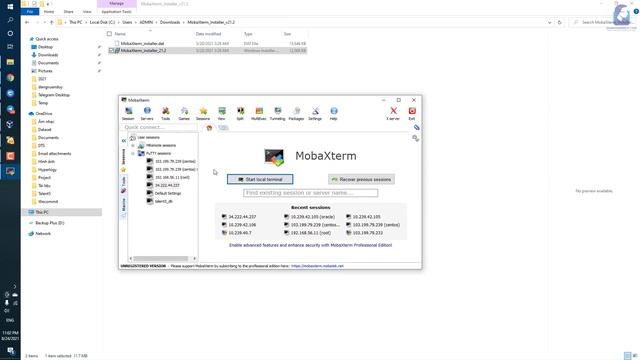640x360 pixels.
Task: Collapse the PuTTY sessions tree node
Action: click(x=133, y=153)
